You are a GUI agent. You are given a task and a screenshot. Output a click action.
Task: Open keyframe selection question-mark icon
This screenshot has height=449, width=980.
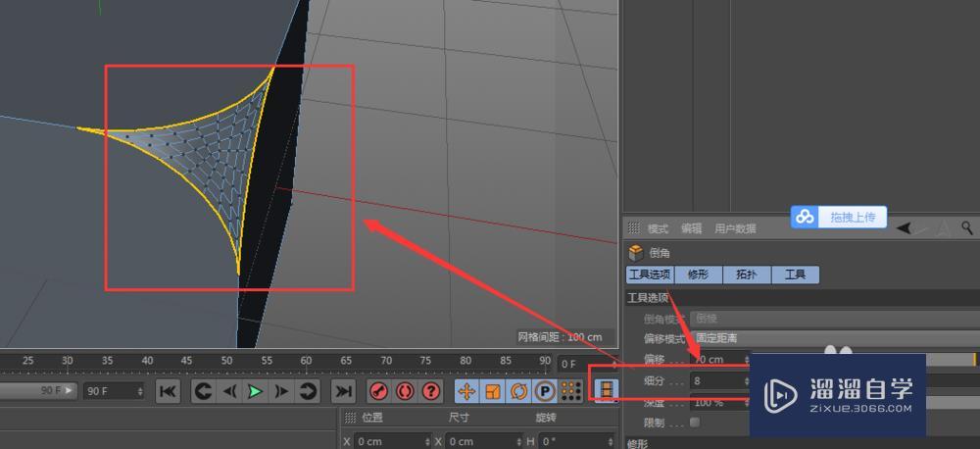(430, 391)
